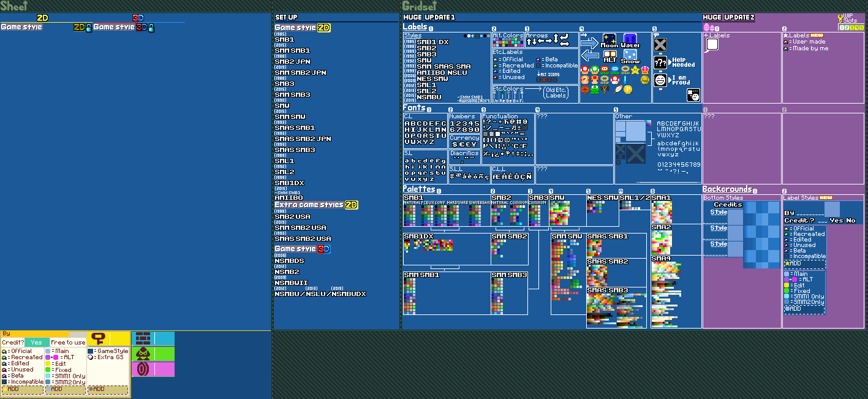Click the yellow 2D badge in SET UP

[x=324, y=28]
